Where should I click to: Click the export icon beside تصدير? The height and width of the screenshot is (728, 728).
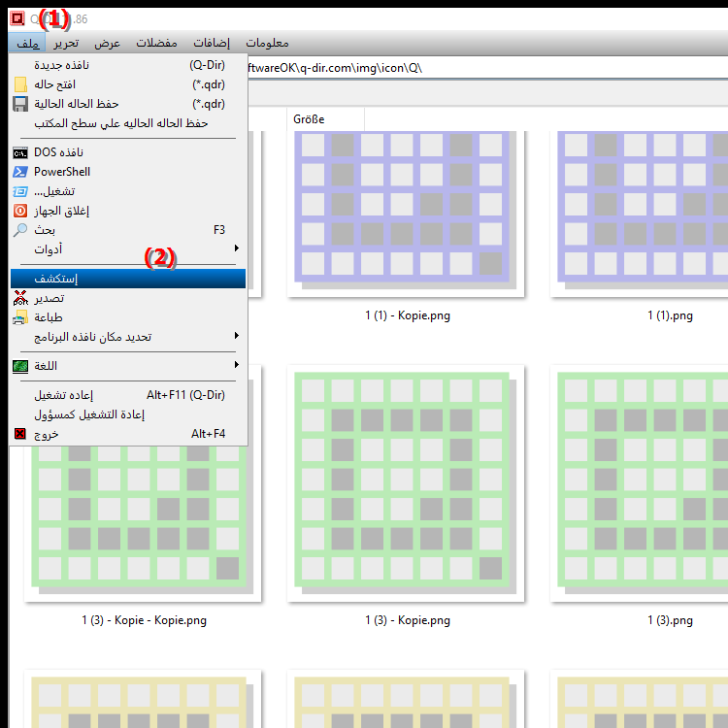[20, 298]
